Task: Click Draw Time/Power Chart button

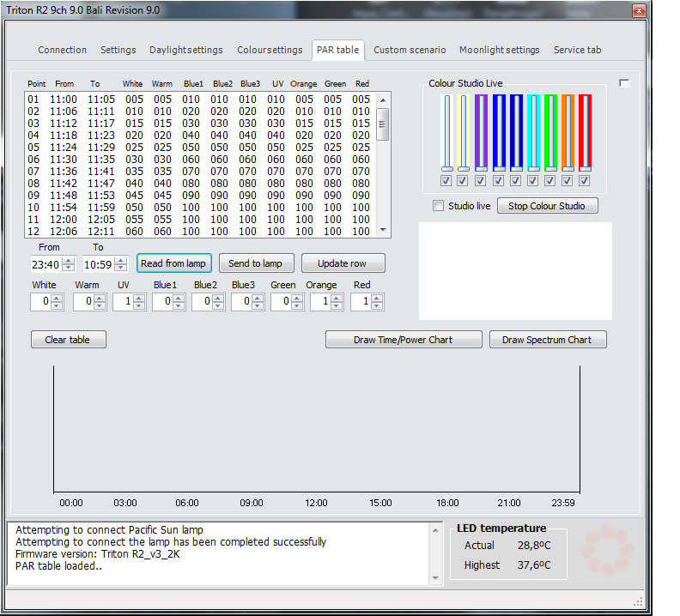Action: click(403, 340)
